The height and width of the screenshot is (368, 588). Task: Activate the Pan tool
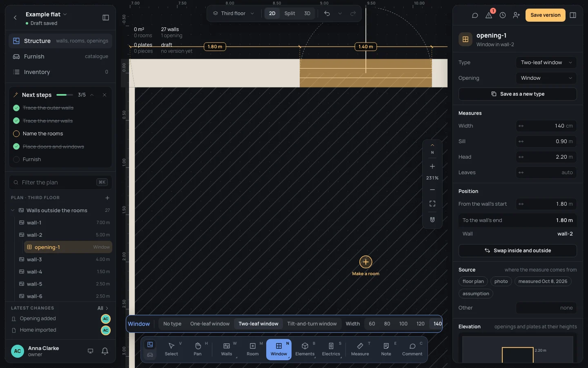point(198,350)
